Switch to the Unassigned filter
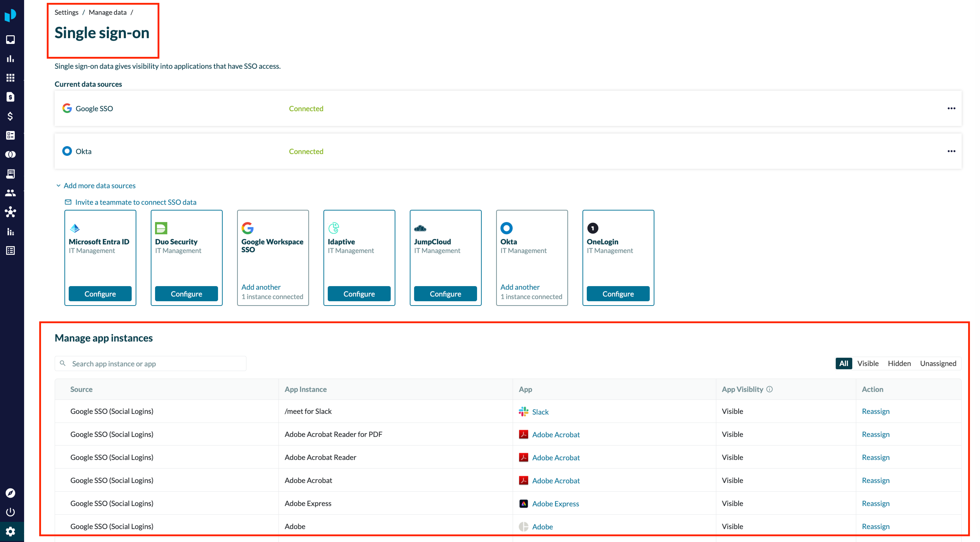This screenshot has width=980, height=542. (x=938, y=363)
